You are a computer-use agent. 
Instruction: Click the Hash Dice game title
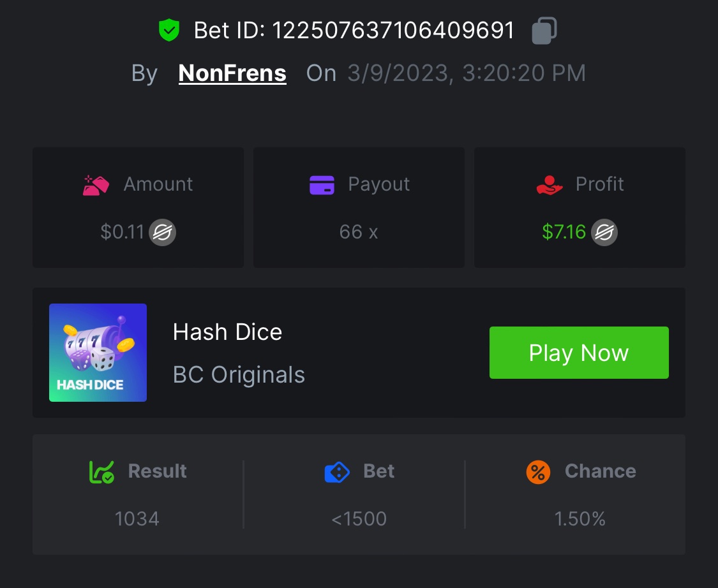(x=227, y=332)
